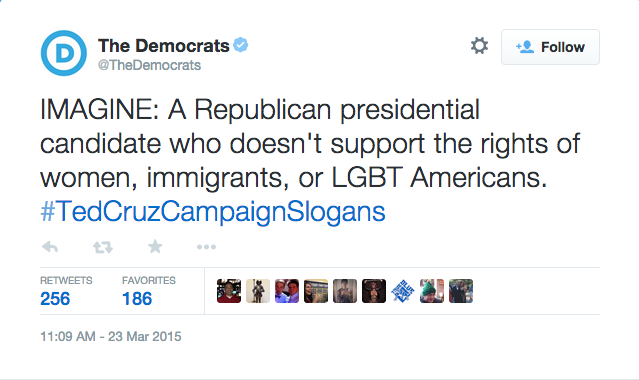Open the three-dot more options menu

tap(206, 247)
